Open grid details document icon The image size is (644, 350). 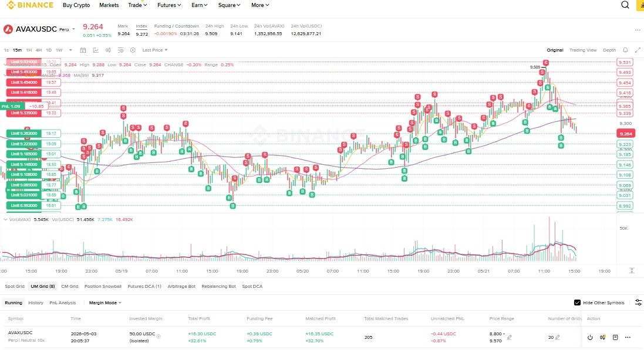tap(615, 337)
